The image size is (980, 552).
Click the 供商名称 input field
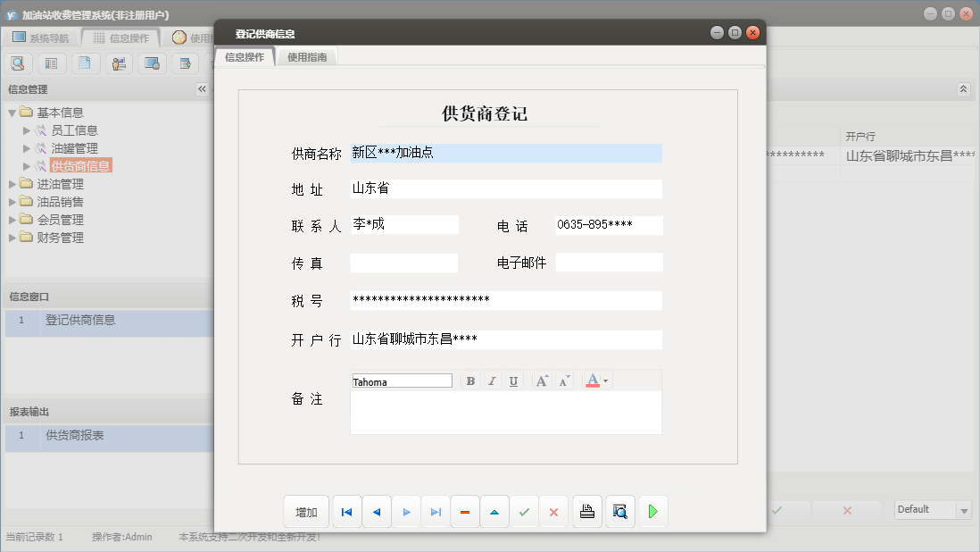pos(504,153)
